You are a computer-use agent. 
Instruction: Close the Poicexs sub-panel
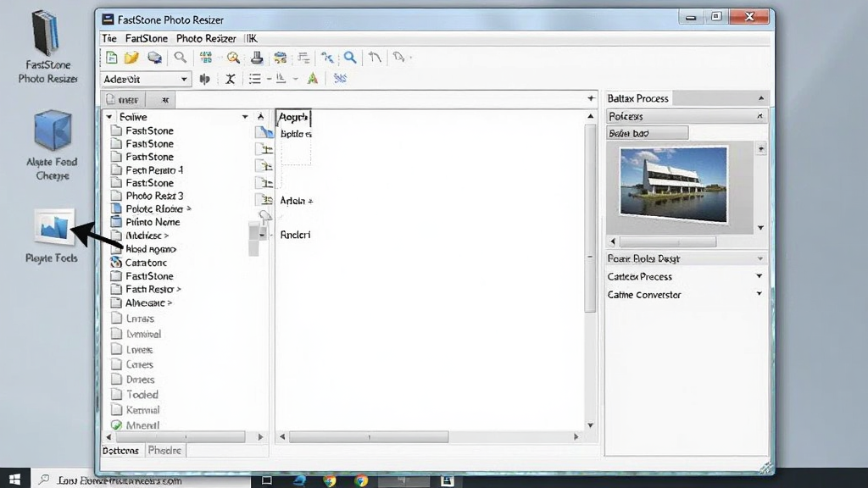click(x=759, y=116)
